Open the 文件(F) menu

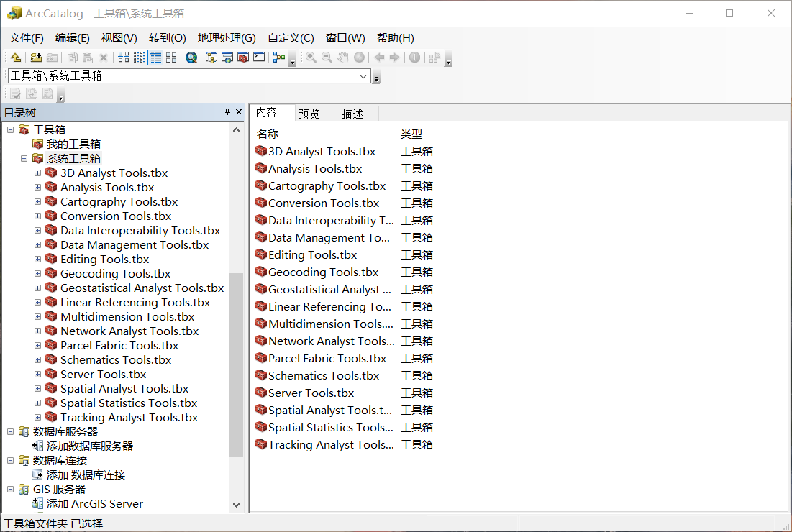point(27,38)
